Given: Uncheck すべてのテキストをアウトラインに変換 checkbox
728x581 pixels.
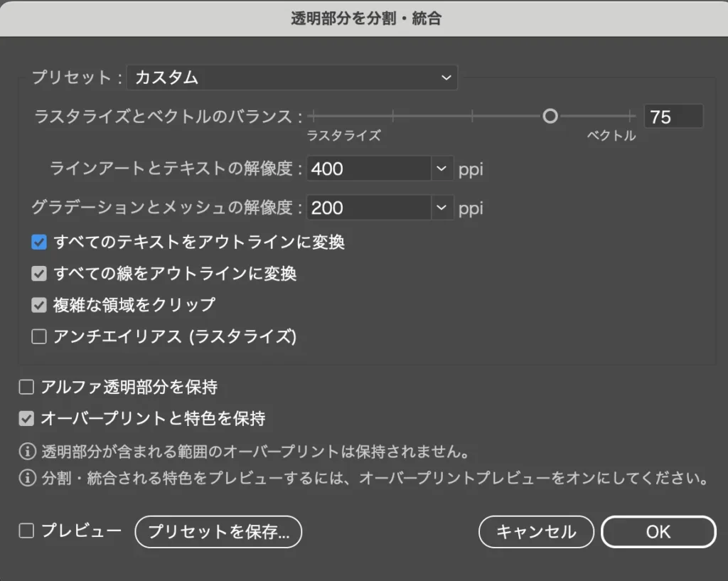Looking at the screenshot, I should 39,242.
